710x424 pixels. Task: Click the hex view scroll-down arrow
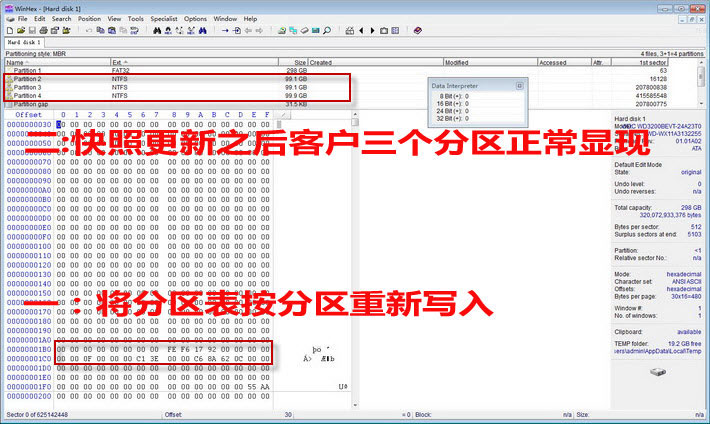355,405
